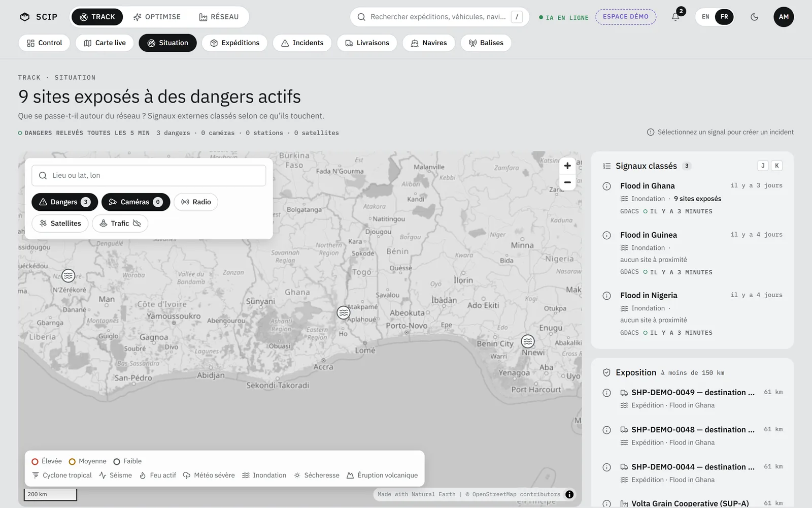This screenshot has width=812, height=508.
Task: Switch language to EN
Action: (705, 17)
